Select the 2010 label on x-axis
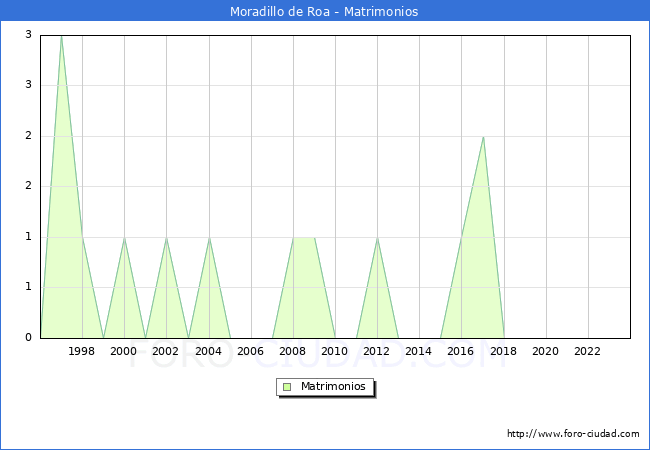The width and height of the screenshot is (650, 450). point(335,351)
